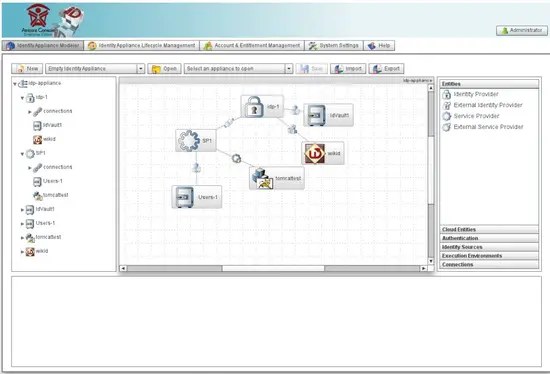Expand the Authentication palette section

pyautogui.click(x=489, y=238)
